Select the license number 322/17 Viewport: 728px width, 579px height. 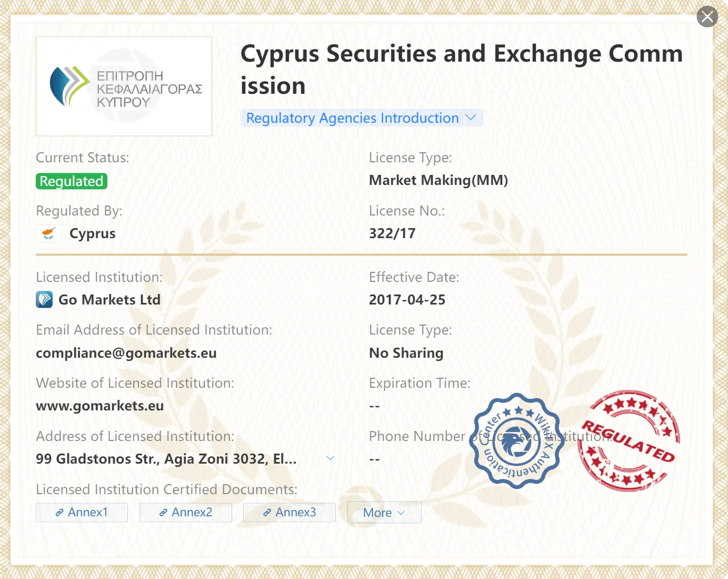click(x=392, y=233)
